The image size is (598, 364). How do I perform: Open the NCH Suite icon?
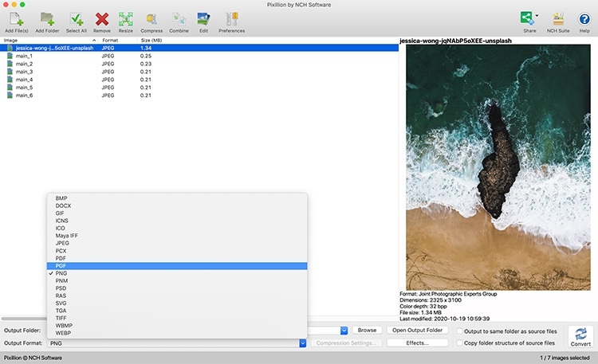pyautogui.click(x=558, y=18)
